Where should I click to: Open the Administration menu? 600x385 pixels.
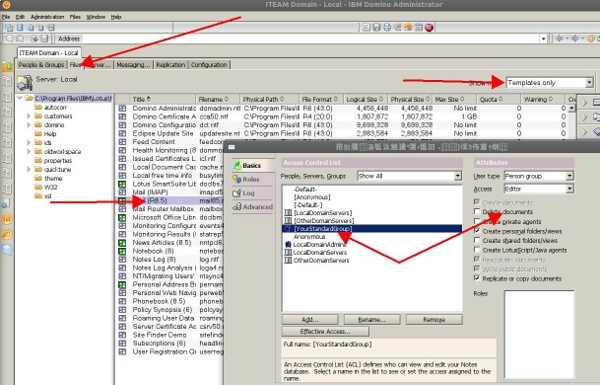47,17
